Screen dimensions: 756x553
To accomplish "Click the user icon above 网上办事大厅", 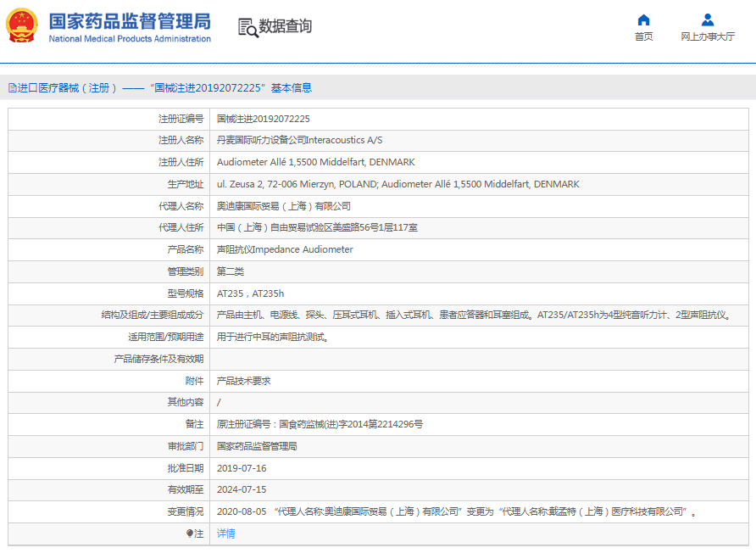I will (708, 20).
